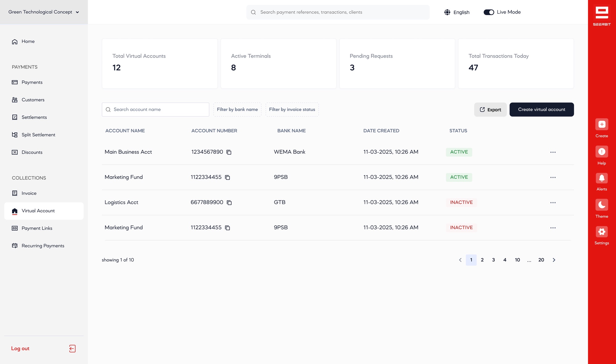Viewport: 616px width, 364px height.
Task: Go to page 2
Action: (x=482, y=260)
